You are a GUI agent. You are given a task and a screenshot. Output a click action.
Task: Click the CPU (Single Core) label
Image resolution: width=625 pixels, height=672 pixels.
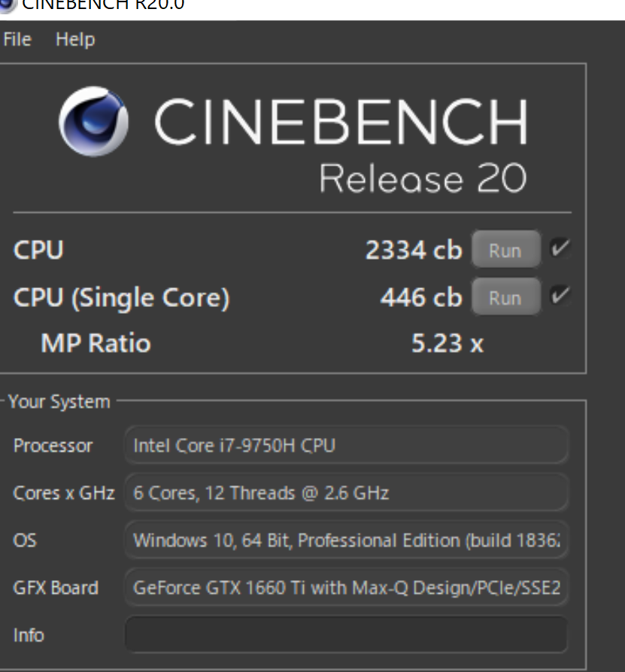[122, 298]
